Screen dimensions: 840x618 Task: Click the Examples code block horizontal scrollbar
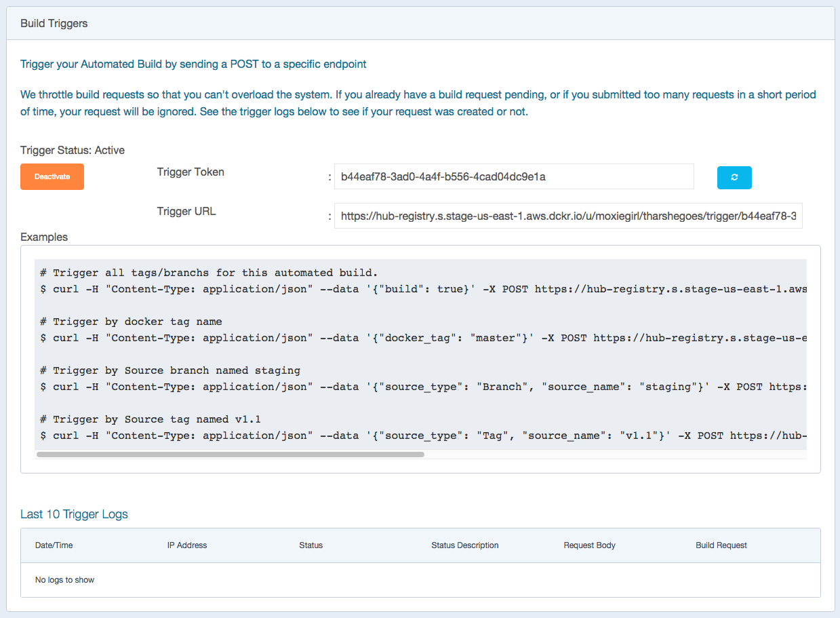tap(231, 455)
